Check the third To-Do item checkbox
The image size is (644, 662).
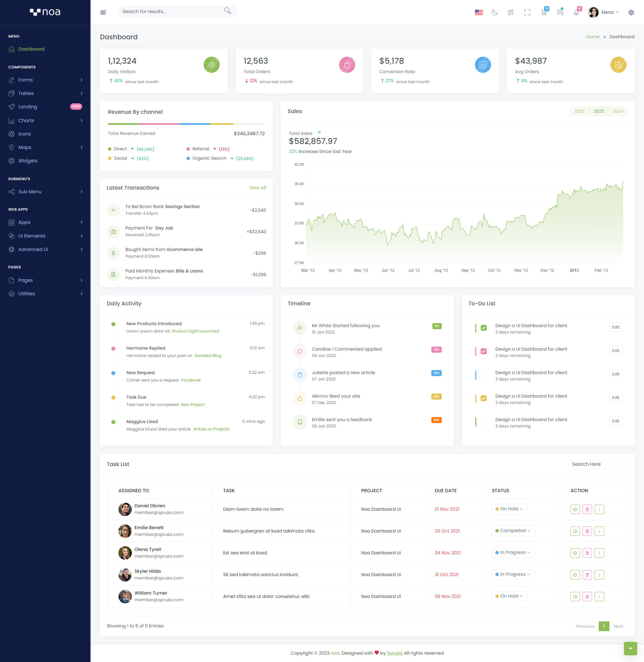pos(484,375)
